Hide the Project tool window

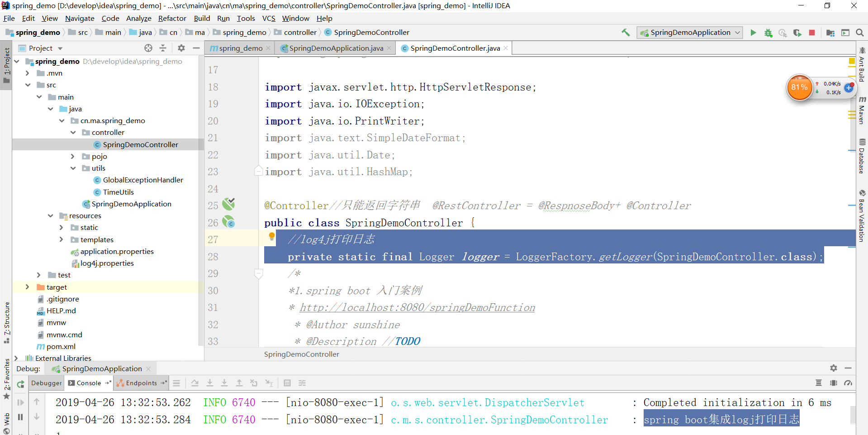click(x=196, y=48)
